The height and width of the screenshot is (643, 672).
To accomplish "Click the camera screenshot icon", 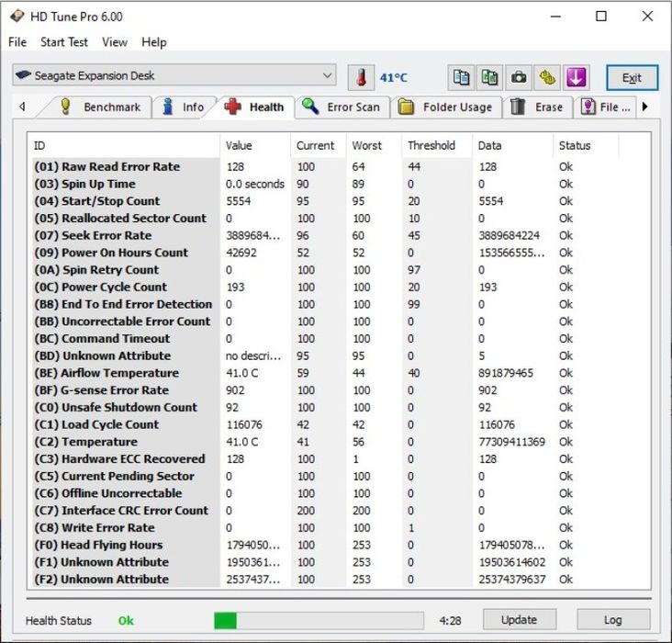I will tap(519, 78).
